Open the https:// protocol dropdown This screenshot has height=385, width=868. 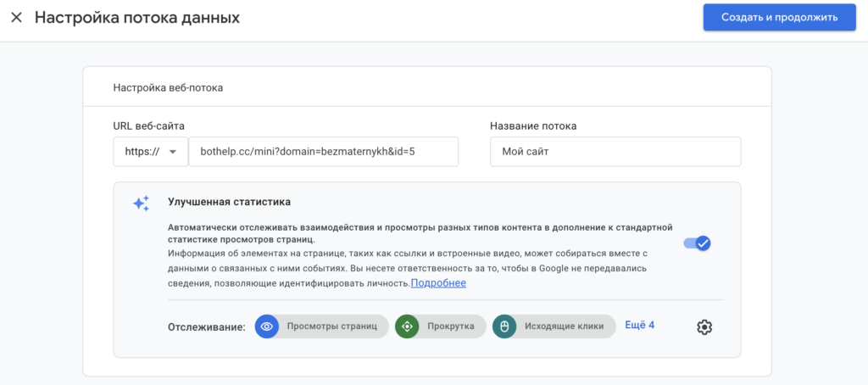[150, 152]
